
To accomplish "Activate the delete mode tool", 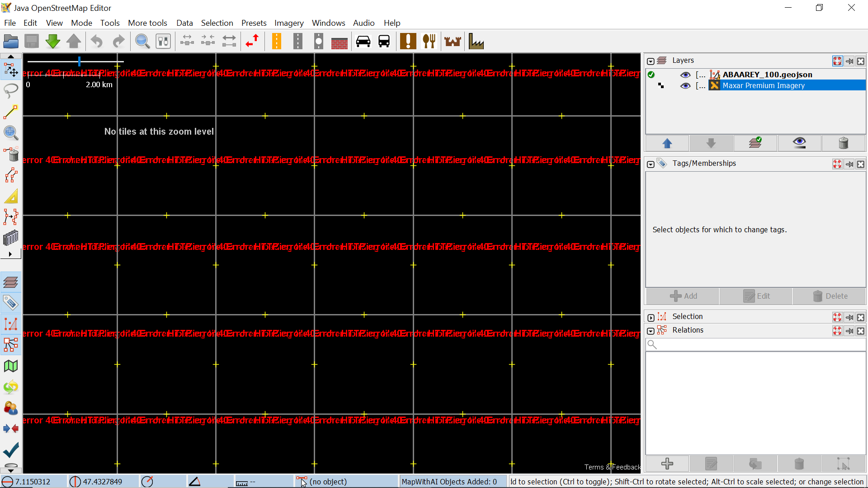I will [11, 154].
